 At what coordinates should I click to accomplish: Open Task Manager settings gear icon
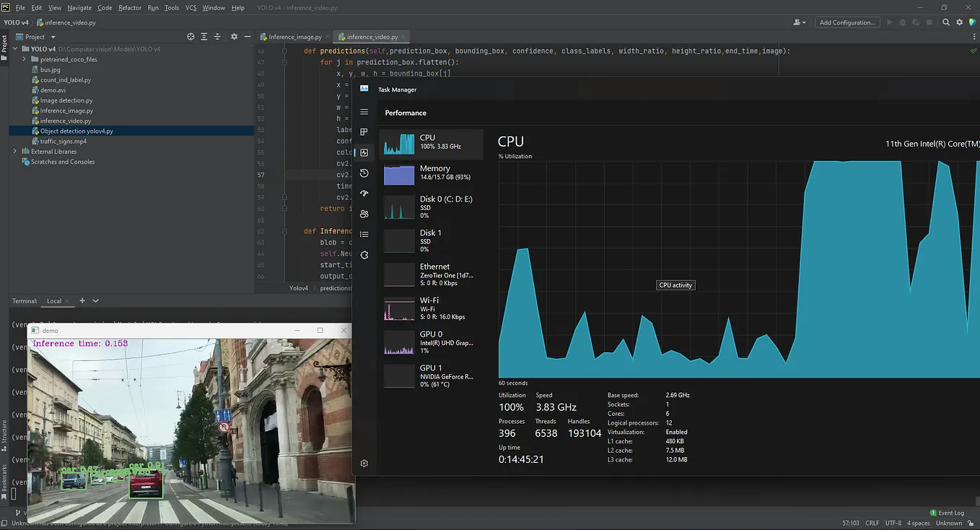point(364,464)
